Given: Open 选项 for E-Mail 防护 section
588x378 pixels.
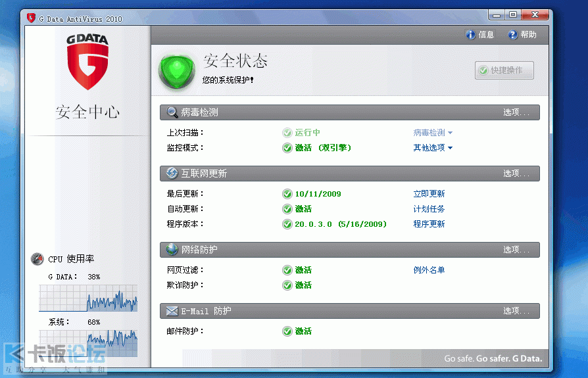Looking at the screenshot, I should pyautogui.click(x=516, y=311).
